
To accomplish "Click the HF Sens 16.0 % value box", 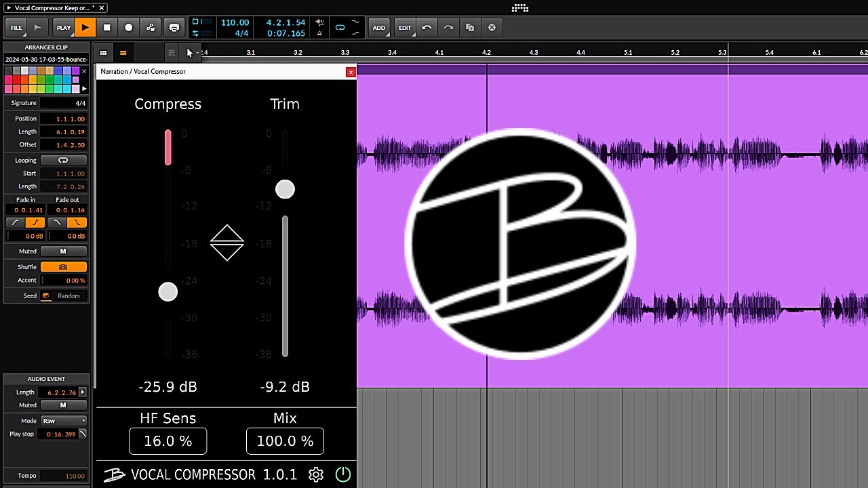I will pyautogui.click(x=167, y=441).
